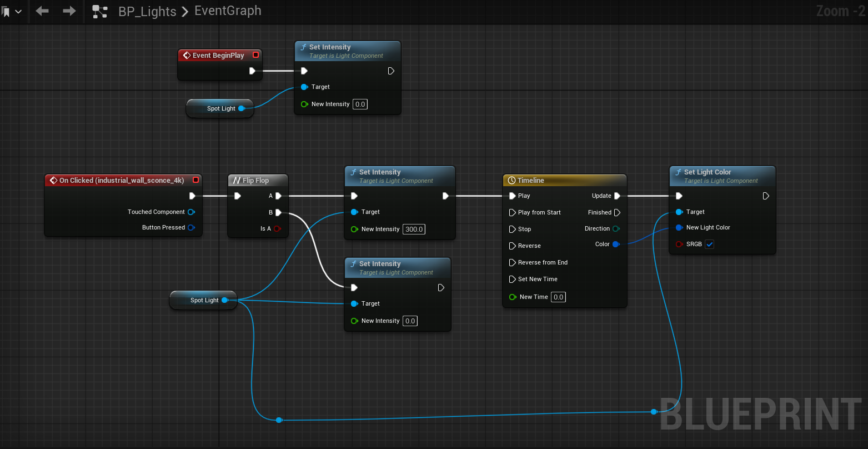The image size is (868, 449).
Task: Click the Timeline Play from Start pin
Action: pos(513,212)
